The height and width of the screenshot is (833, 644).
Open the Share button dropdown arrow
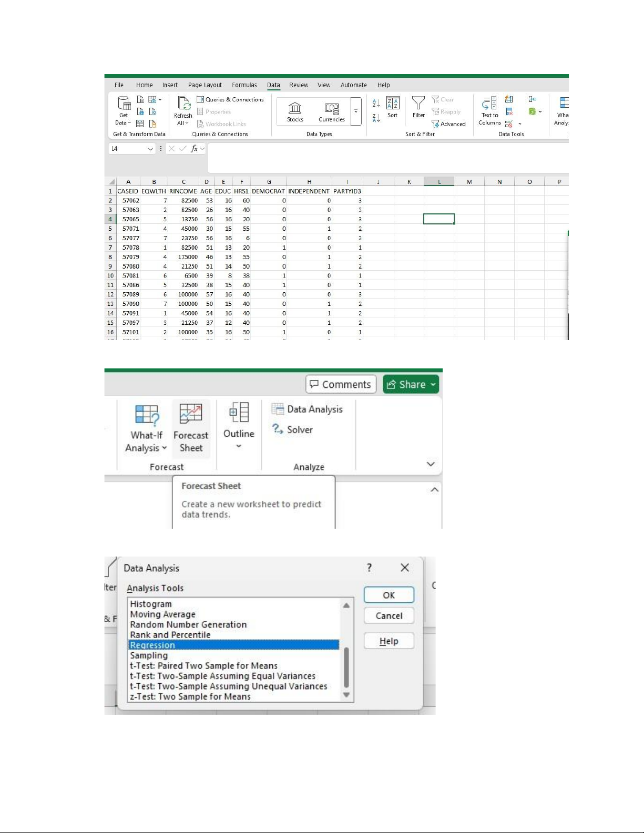(433, 385)
